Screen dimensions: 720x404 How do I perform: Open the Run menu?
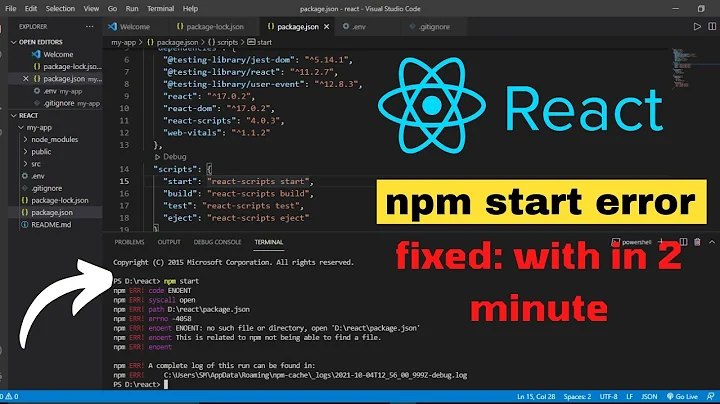(x=132, y=8)
